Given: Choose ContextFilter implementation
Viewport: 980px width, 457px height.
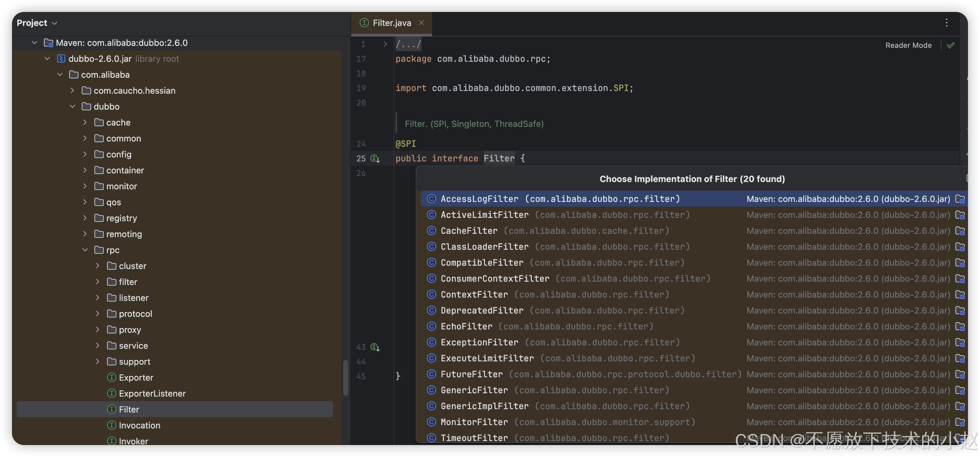Looking at the screenshot, I should click(694, 295).
